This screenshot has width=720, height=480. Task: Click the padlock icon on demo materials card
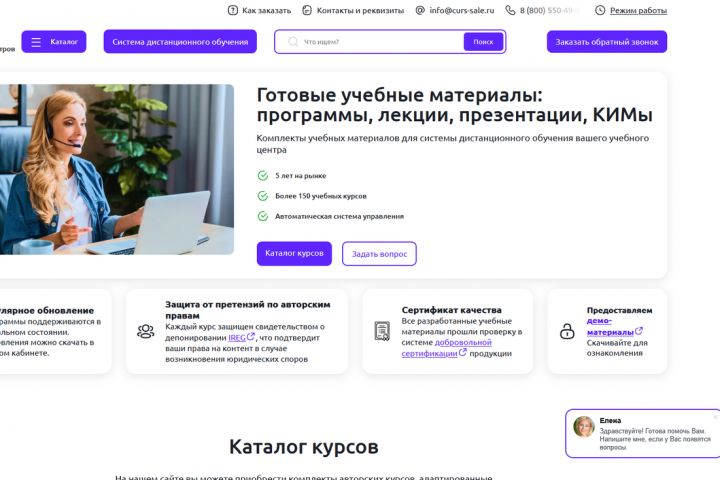click(567, 331)
